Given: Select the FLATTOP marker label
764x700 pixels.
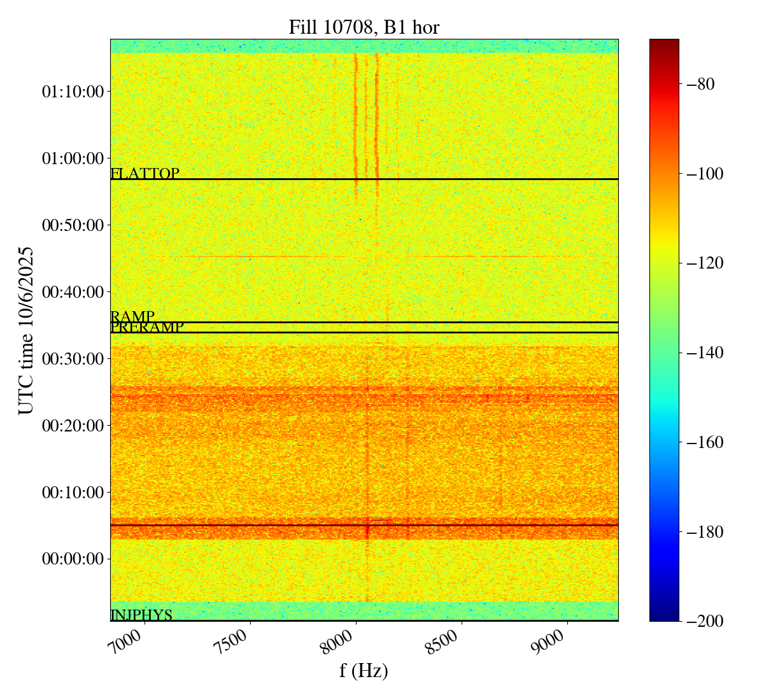Looking at the screenshot, I should point(145,173).
